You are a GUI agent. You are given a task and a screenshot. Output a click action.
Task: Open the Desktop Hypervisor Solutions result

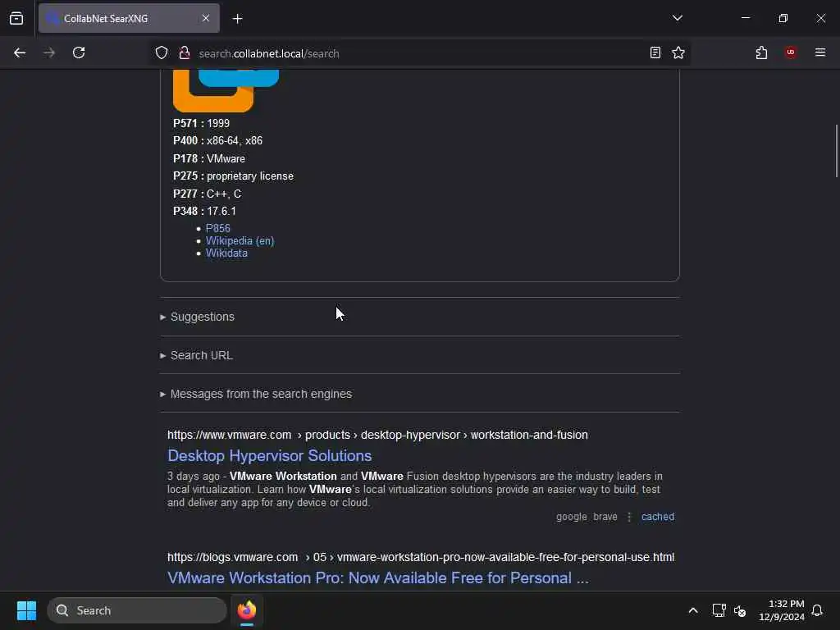[x=269, y=455]
